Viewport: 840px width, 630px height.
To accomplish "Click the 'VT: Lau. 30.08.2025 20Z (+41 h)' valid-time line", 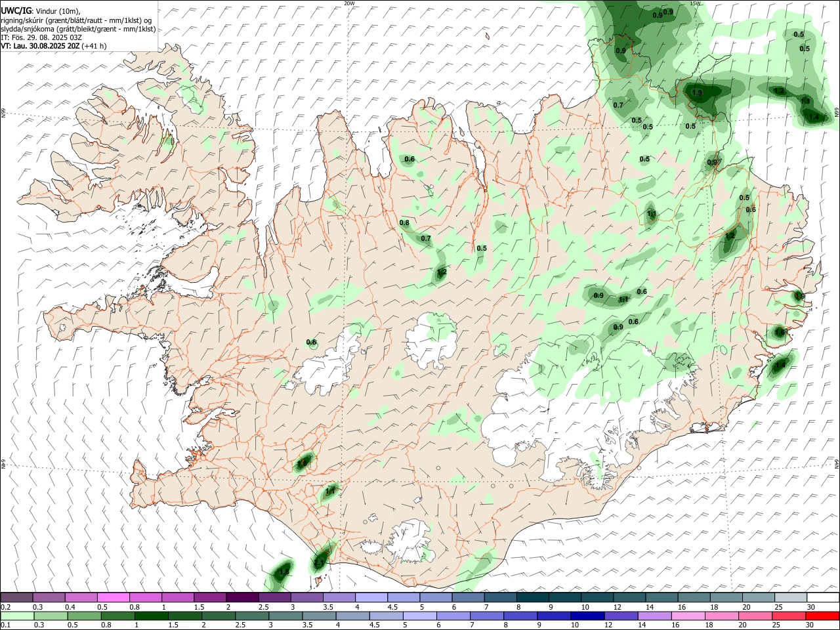I will (x=53, y=46).
